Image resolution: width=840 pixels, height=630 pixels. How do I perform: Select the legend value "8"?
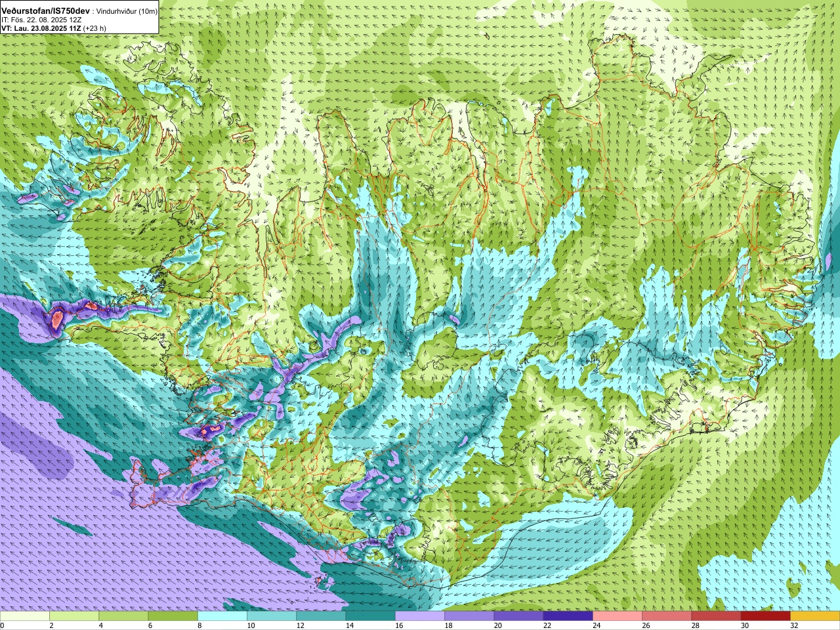click(x=199, y=625)
